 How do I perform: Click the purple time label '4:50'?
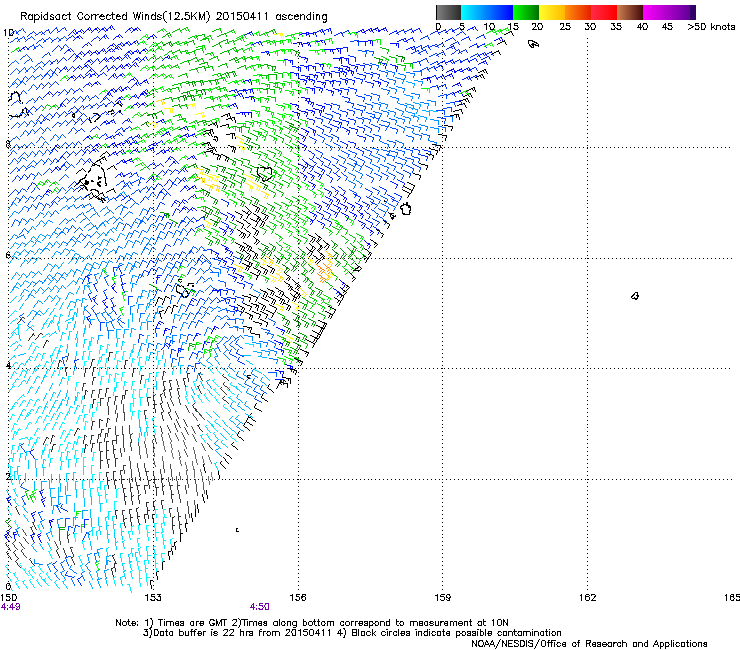pos(260,607)
